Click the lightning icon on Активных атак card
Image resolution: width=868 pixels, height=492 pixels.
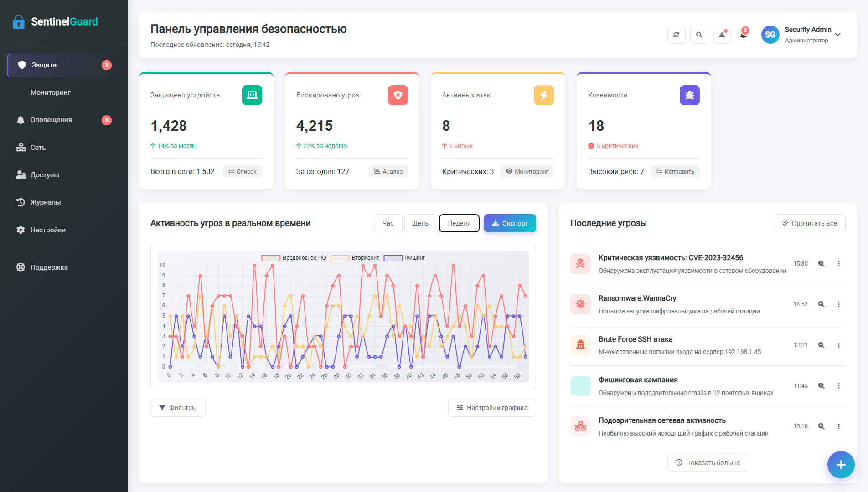[543, 95]
